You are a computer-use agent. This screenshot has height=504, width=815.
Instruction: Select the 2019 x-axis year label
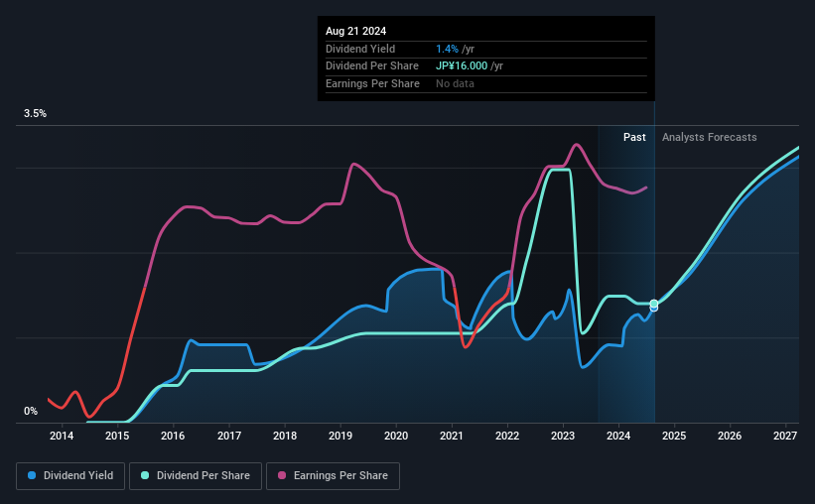[x=340, y=436]
